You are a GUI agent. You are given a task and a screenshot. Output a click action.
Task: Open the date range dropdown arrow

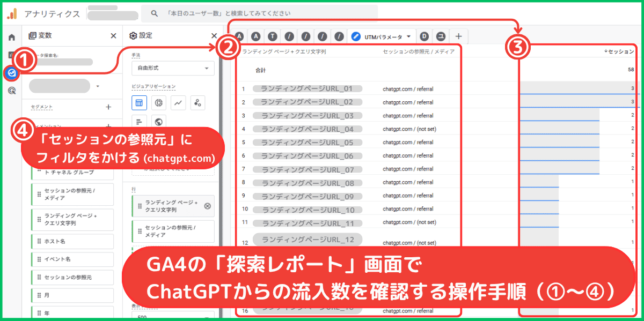[x=98, y=86]
